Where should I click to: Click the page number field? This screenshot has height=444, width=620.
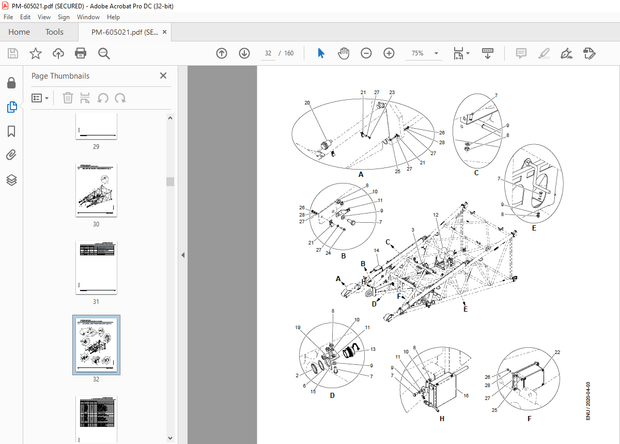[x=268, y=53]
